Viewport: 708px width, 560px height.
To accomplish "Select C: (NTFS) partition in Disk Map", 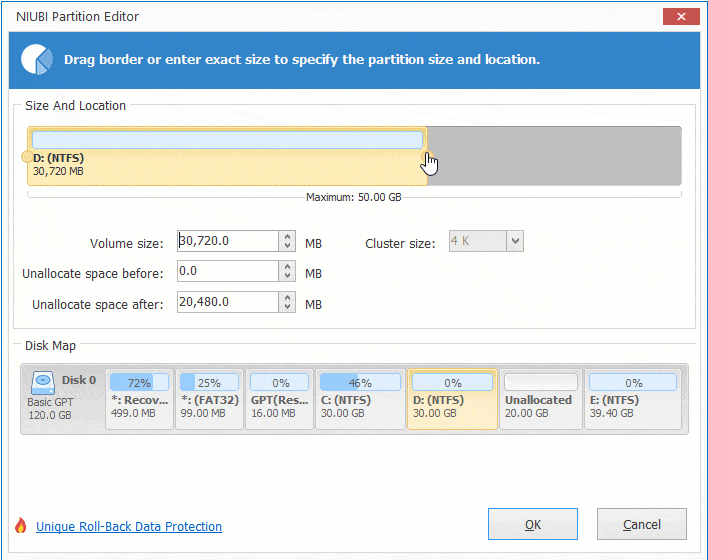I will 360,399.
